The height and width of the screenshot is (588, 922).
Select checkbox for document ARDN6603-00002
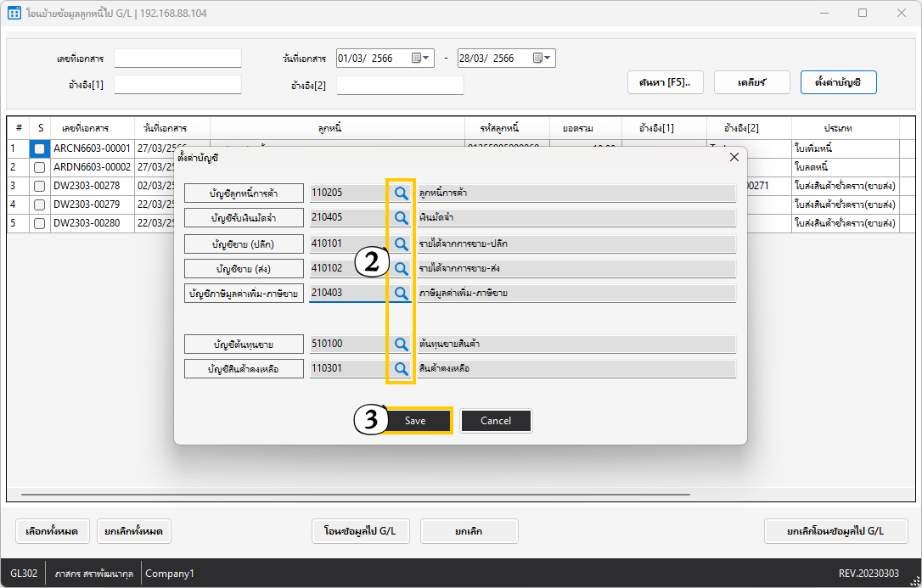[x=39, y=167]
